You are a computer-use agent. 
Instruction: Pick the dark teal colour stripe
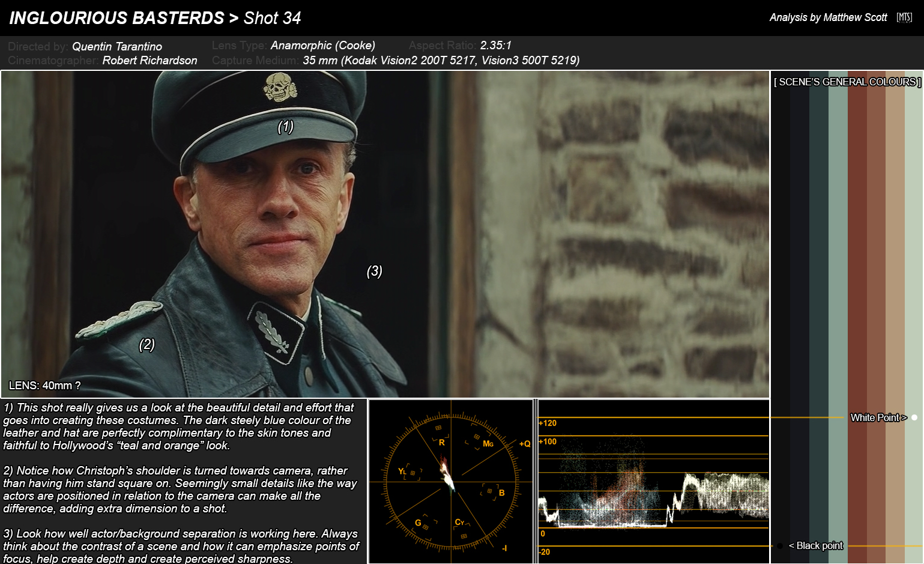(819, 317)
